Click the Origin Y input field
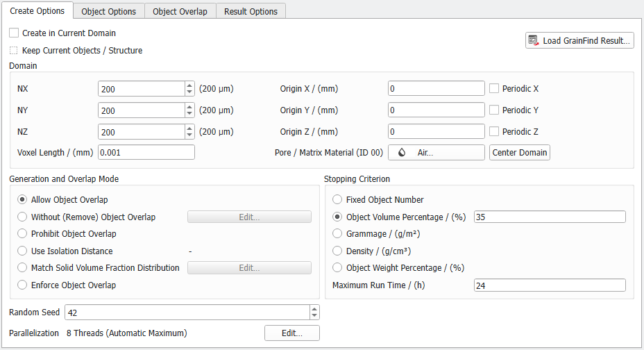 tap(437, 110)
